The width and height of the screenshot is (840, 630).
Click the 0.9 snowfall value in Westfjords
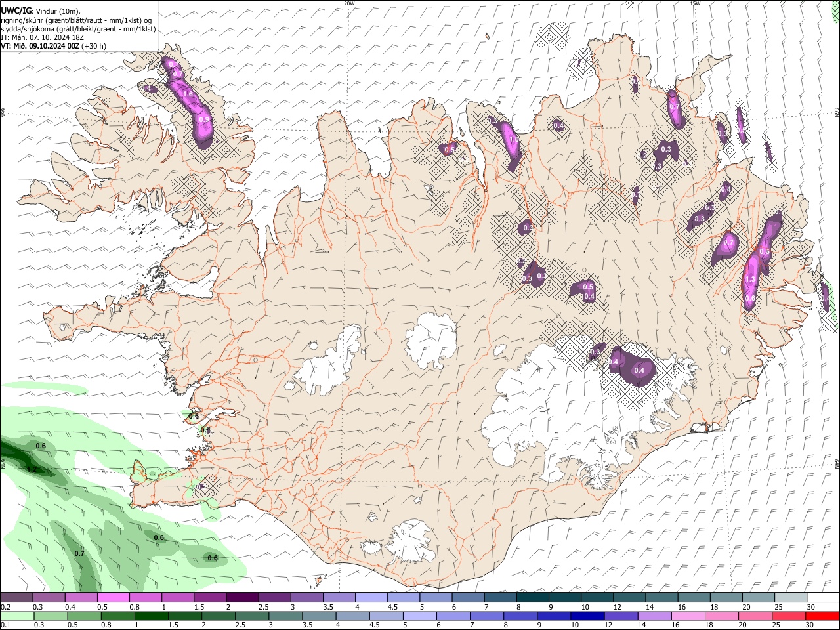[204, 120]
